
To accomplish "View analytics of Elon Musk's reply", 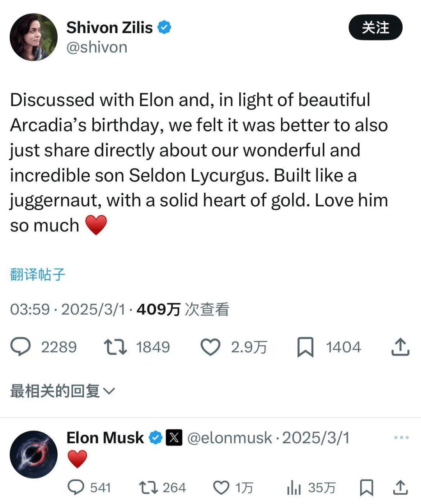I will (294, 487).
